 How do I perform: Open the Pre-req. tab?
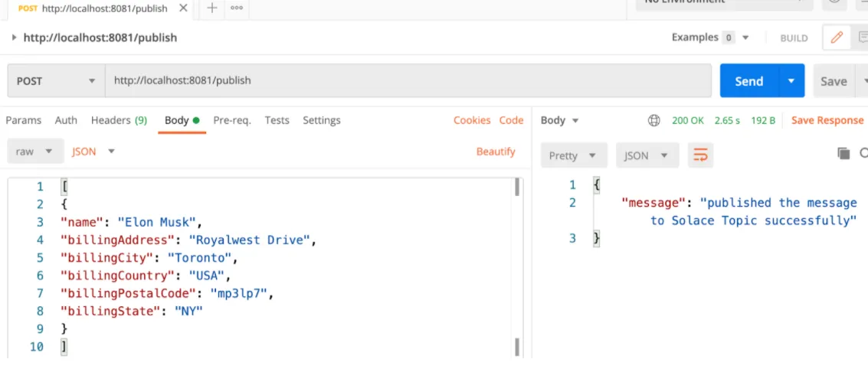click(232, 120)
